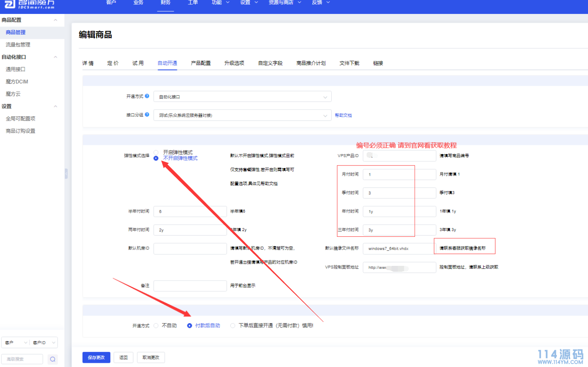Screen dimensions: 588x367
Task: Collapse the 商品配置 sidebar section
Action: 56,20
